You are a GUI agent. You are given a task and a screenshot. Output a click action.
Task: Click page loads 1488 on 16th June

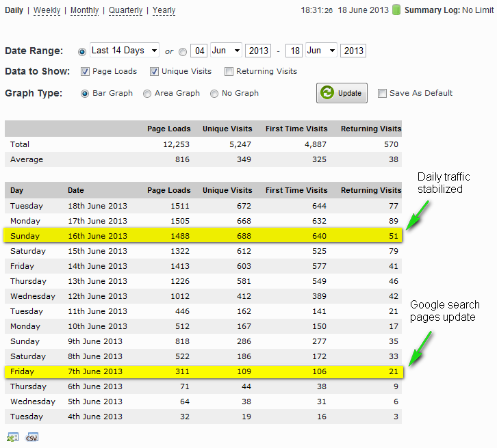tap(180, 236)
